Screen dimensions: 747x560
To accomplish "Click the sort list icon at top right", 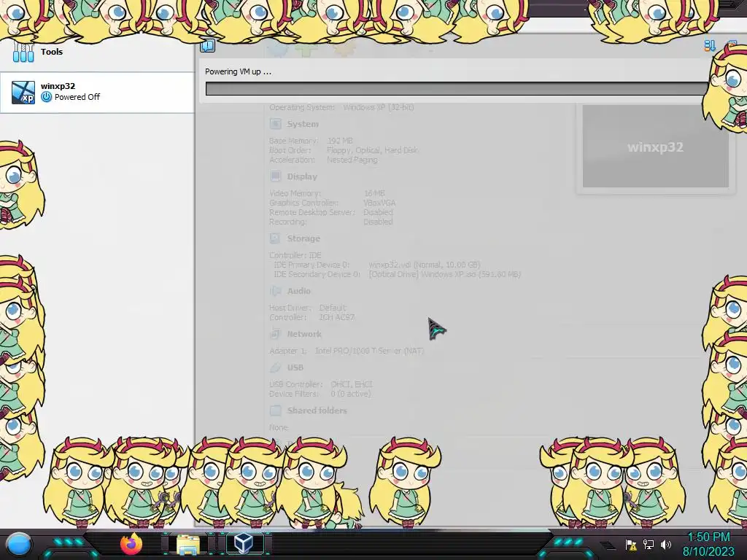I will point(709,46).
